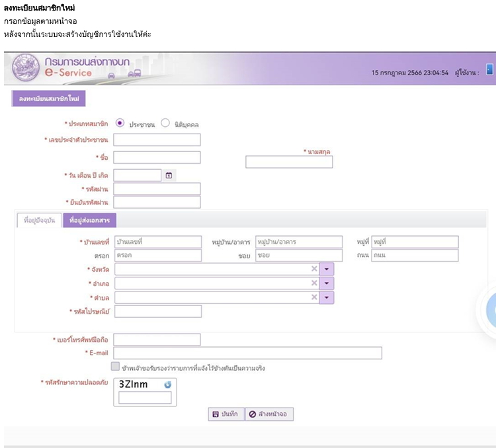Screen dimensions: 496x448
Task: Tick the checkbox certifying information is true
Action: click(115, 367)
